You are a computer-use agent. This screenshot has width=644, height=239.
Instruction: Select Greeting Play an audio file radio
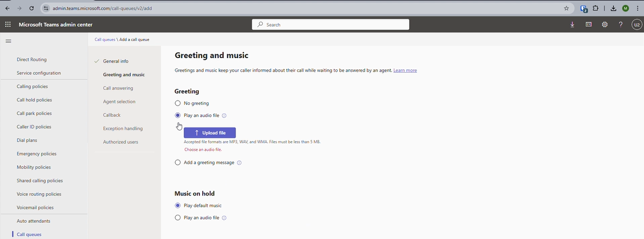coord(177,116)
